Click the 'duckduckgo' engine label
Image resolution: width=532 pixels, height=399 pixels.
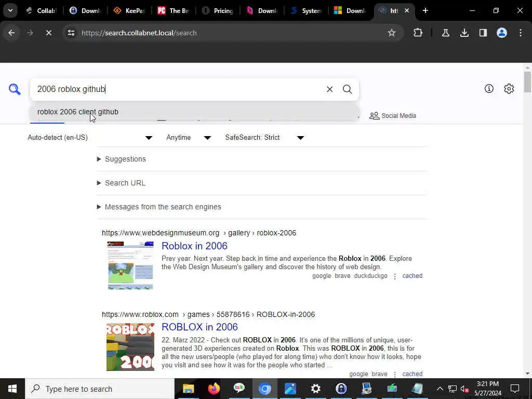(370, 276)
